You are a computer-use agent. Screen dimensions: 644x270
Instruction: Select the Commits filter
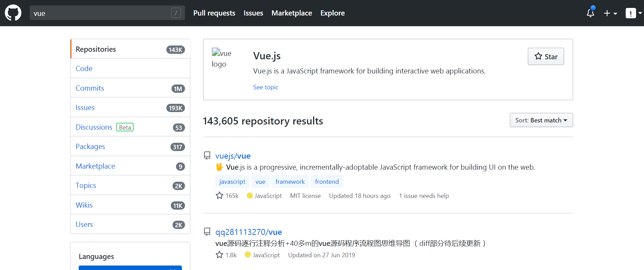coord(130,88)
